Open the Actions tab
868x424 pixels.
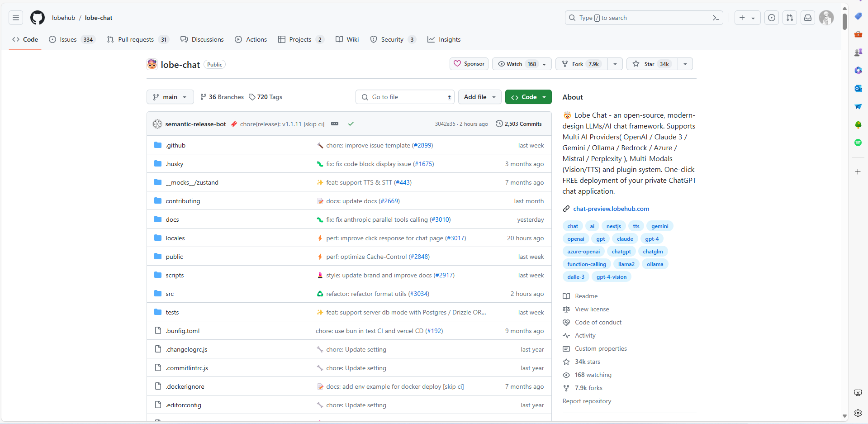pos(251,39)
